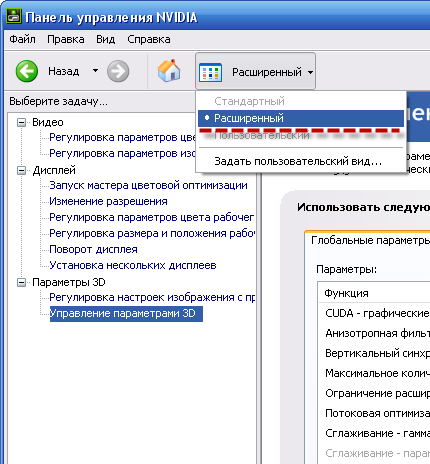The width and height of the screenshot is (430, 464).
Task: Click the grey Forward arrow icon
Action: coord(118,71)
